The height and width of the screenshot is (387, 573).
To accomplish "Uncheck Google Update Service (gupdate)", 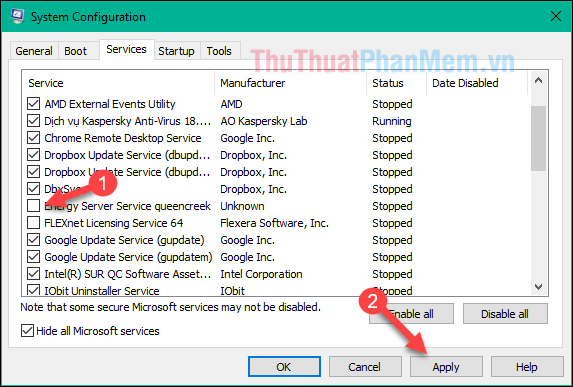I will tap(34, 240).
